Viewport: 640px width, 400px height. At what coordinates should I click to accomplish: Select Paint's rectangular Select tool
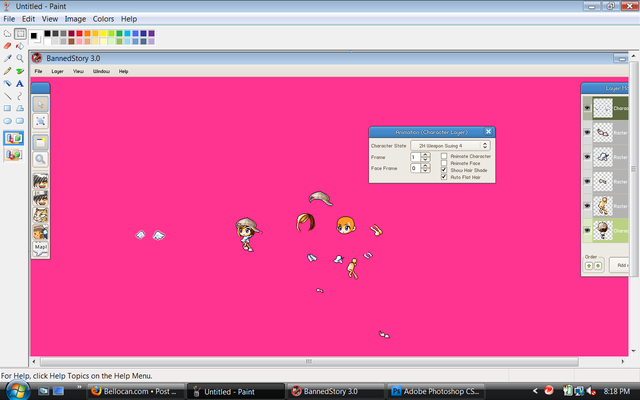coord(20,34)
